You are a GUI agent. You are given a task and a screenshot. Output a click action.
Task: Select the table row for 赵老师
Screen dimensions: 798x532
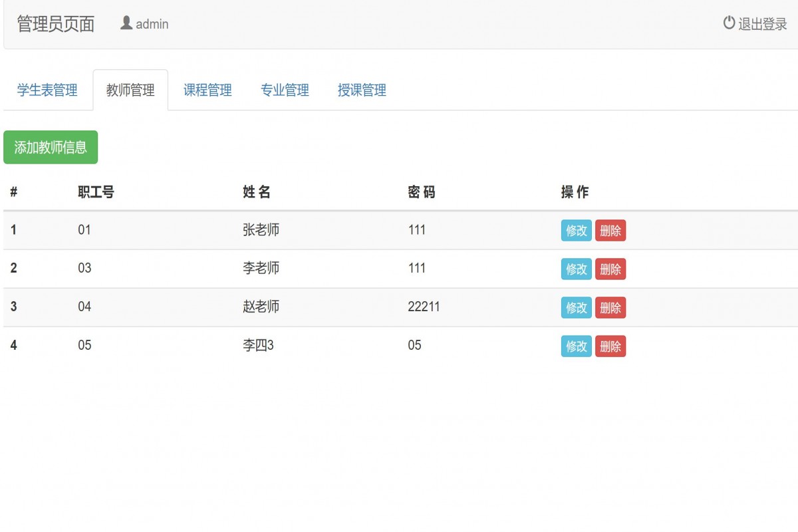coord(332,308)
